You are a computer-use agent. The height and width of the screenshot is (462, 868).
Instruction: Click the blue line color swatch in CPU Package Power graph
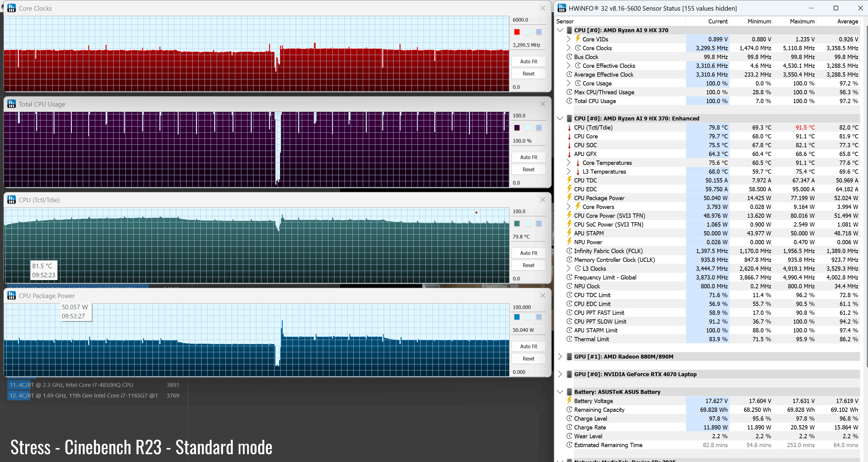click(x=517, y=317)
